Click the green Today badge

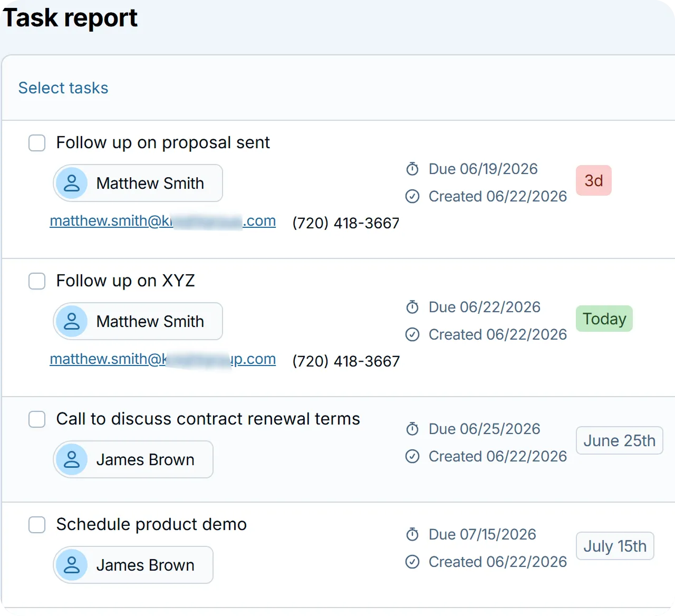[604, 319]
